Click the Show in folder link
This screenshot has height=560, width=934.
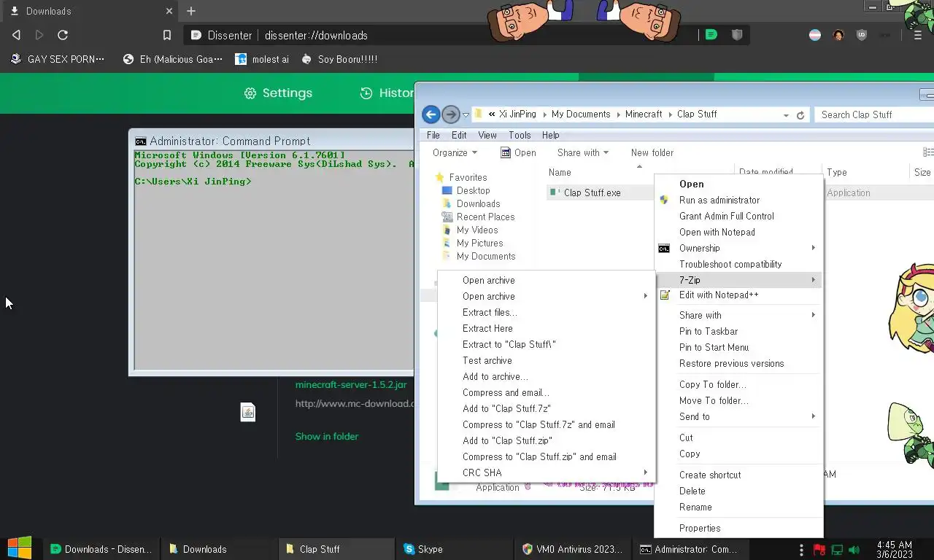click(x=327, y=436)
